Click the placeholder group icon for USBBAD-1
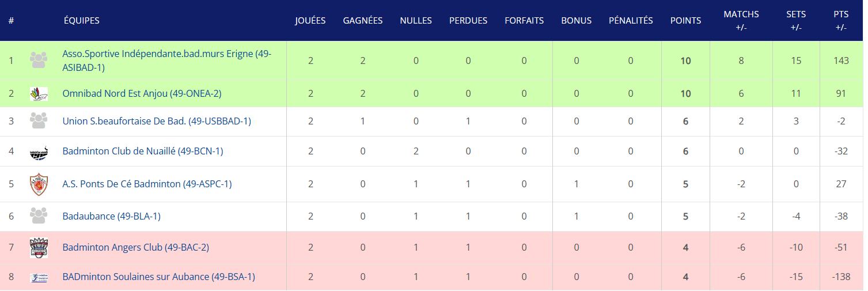This screenshot has height=291, width=868. (39, 121)
